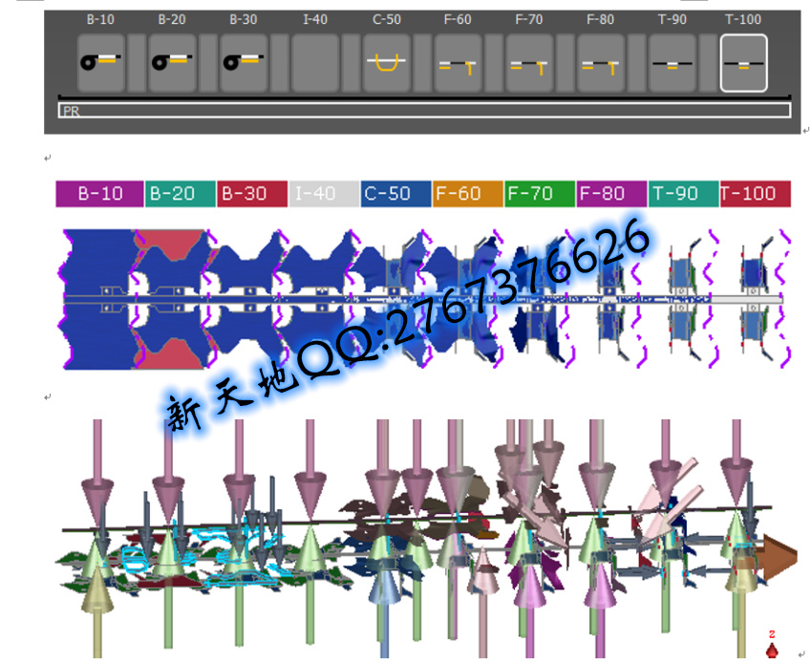Click the PR process bar field
The image size is (812, 662).
click(424, 111)
